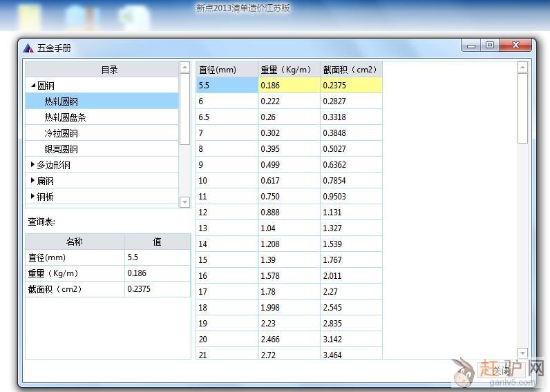Screen dimensions: 550x392
Task: Click the 五金手册 window title icon
Action: pyautogui.click(x=28, y=48)
